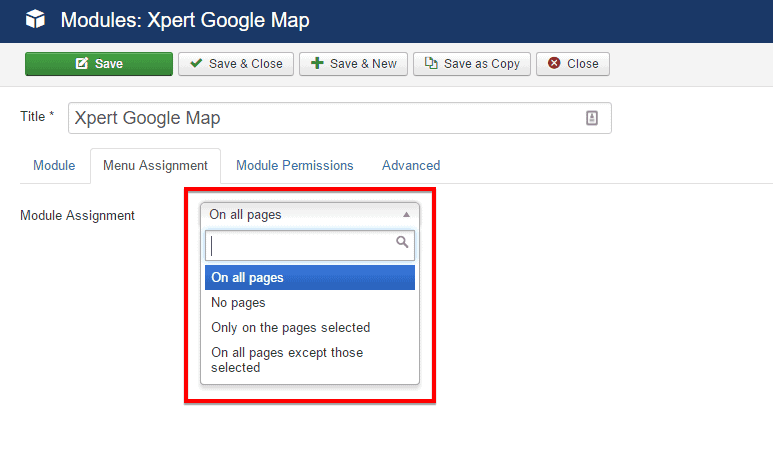The width and height of the screenshot is (773, 449).
Task: Click the 'Title *' label
Action: click(37, 117)
